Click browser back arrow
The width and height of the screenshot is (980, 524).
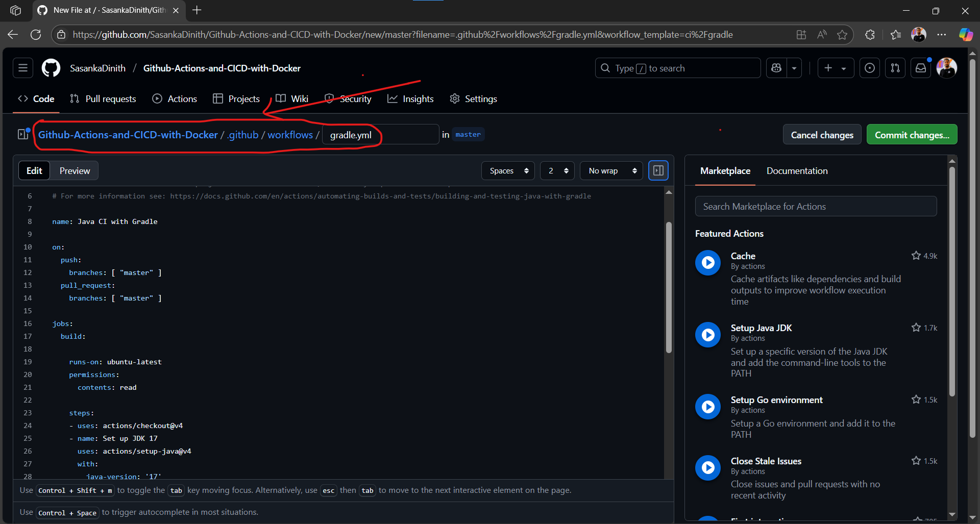click(x=13, y=35)
